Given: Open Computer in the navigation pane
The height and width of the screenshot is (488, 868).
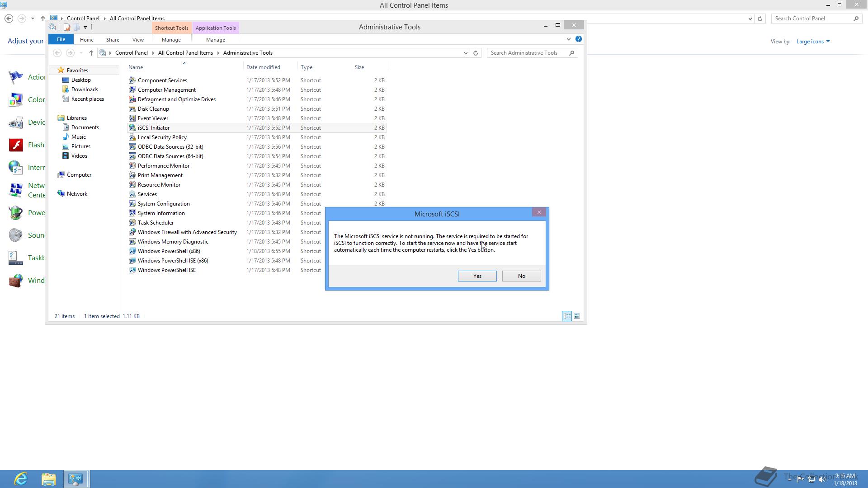Looking at the screenshot, I should (x=79, y=175).
